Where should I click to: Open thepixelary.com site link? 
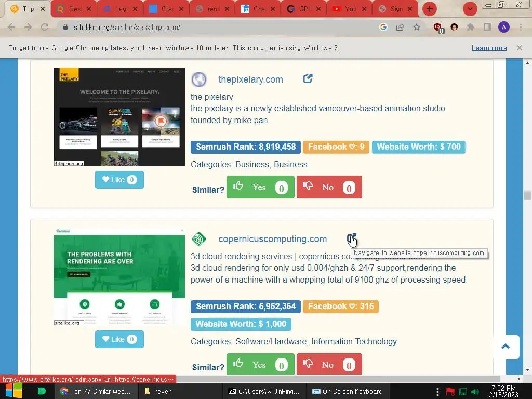coord(250,79)
